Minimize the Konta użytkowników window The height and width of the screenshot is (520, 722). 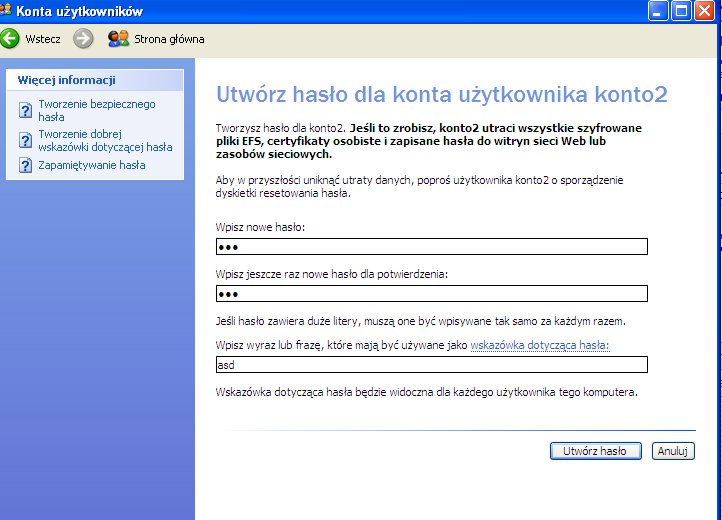(x=659, y=12)
